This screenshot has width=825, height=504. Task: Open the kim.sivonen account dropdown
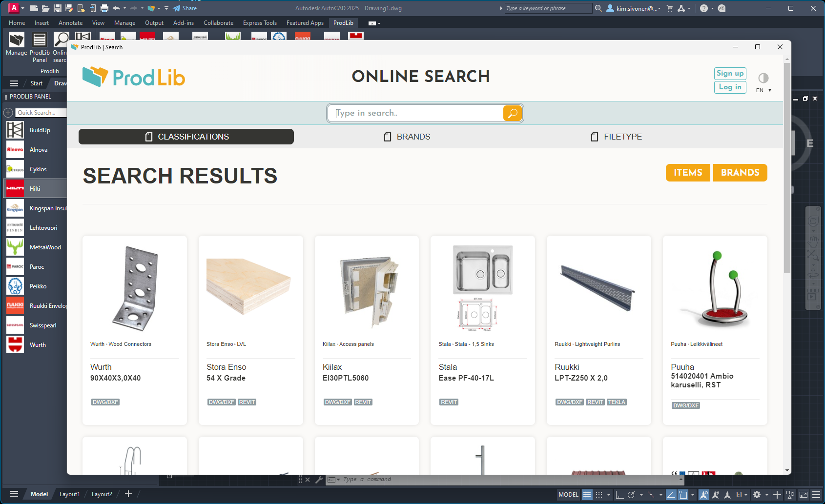point(633,8)
